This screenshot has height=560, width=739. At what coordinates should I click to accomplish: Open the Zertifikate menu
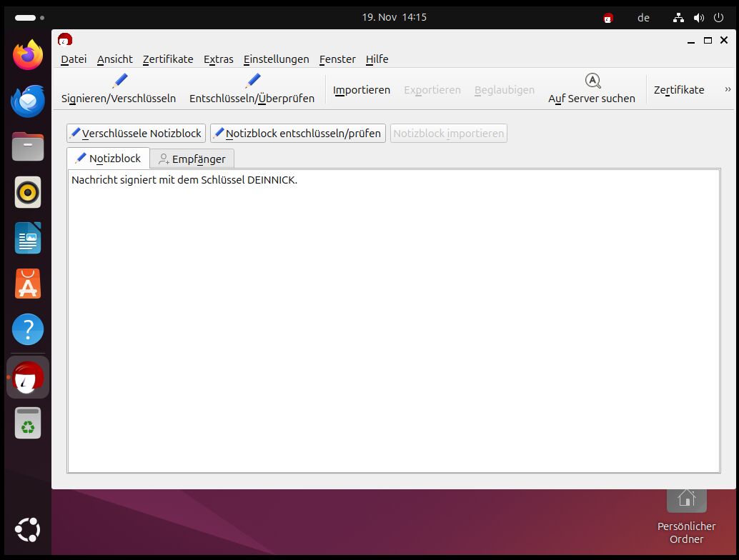tap(168, 59)
